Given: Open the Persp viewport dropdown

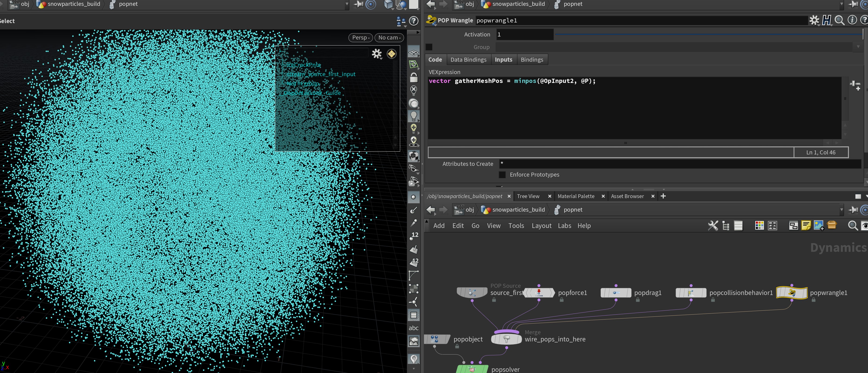Looking at the screenshot, I should 360,37.
